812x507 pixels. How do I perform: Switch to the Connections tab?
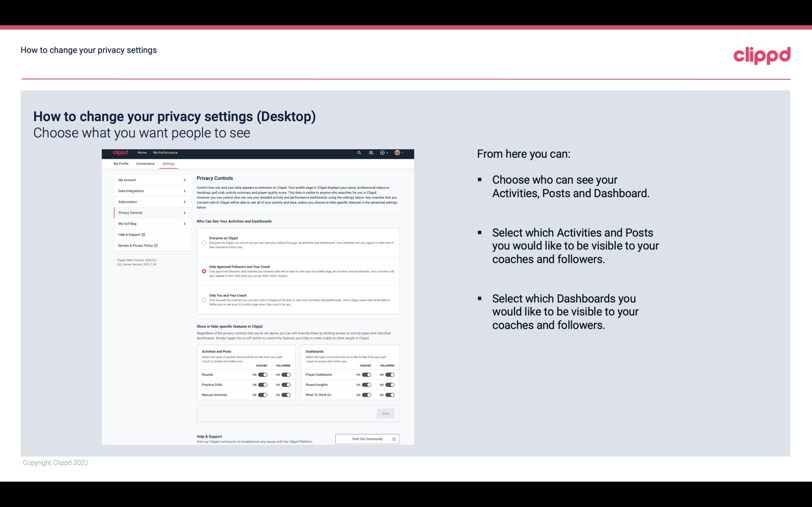coord(145,163)
